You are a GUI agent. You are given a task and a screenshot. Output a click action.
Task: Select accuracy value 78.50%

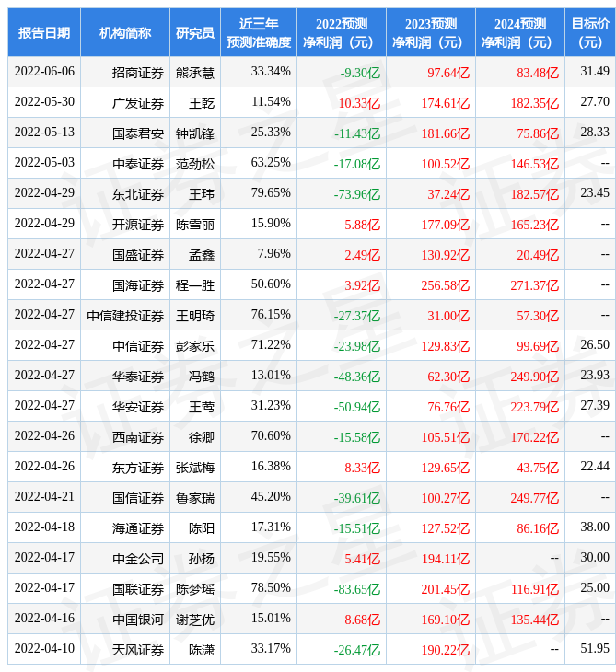[271, 588]
